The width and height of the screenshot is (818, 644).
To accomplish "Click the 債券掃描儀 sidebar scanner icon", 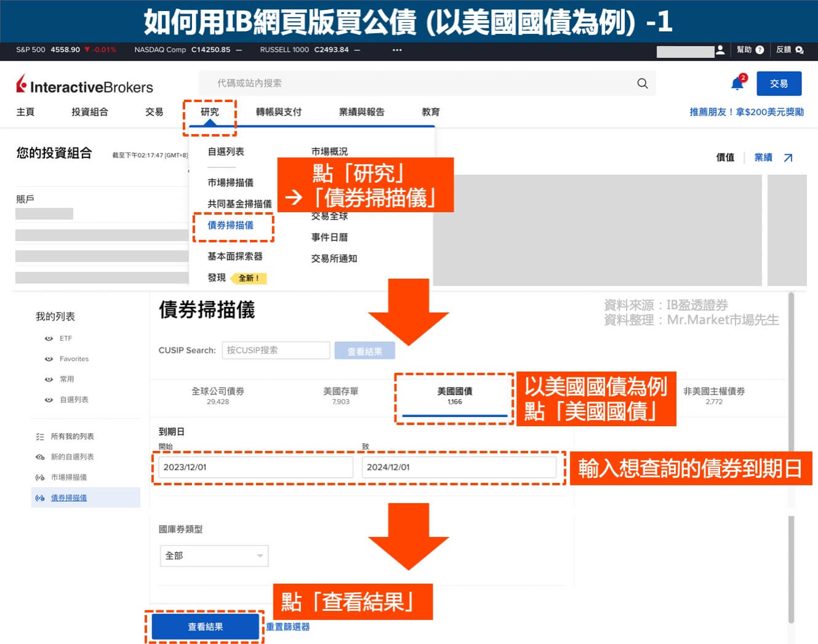I will [40, 498].
